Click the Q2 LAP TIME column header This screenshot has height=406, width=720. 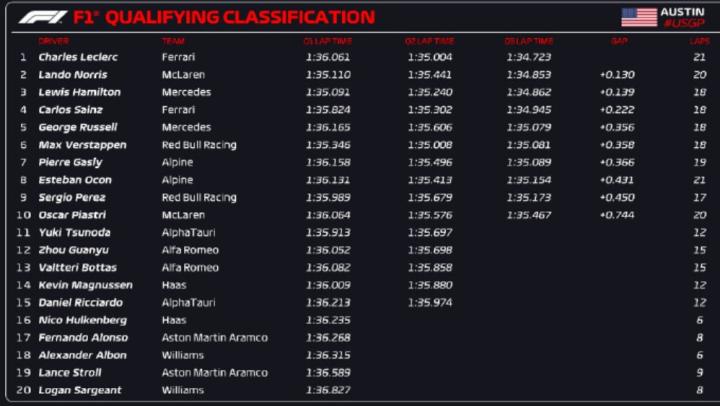pos(429,41)
